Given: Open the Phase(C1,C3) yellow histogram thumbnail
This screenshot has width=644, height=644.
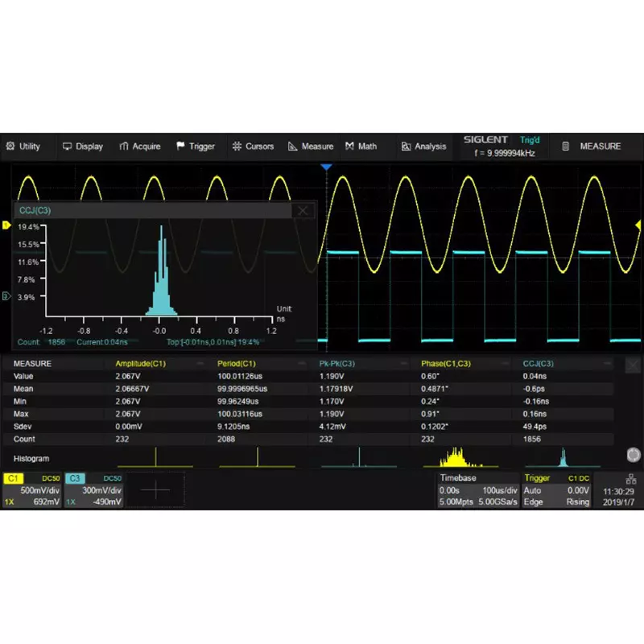Looking at the screenshot, I should (x=460, y=457).
